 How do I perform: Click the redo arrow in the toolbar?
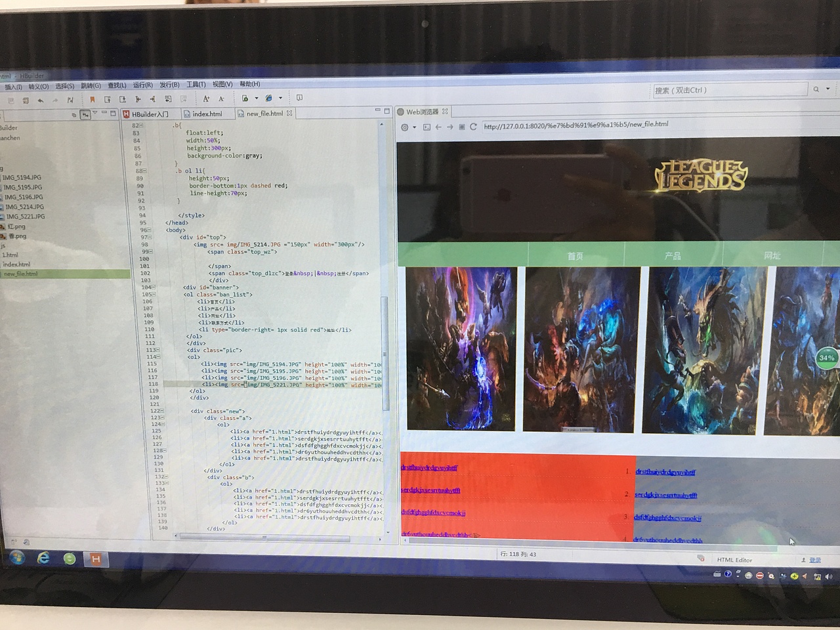55,100
